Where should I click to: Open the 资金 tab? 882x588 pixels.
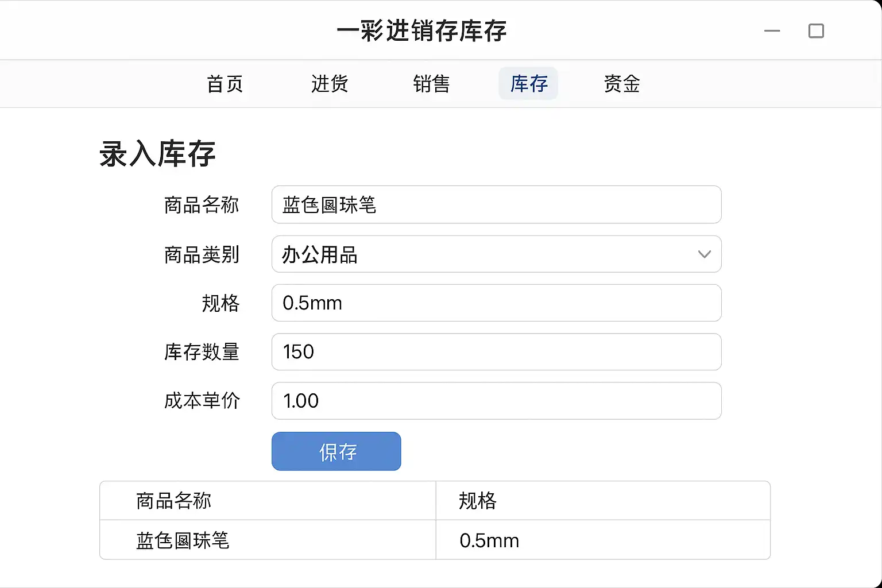coord(622,84)
